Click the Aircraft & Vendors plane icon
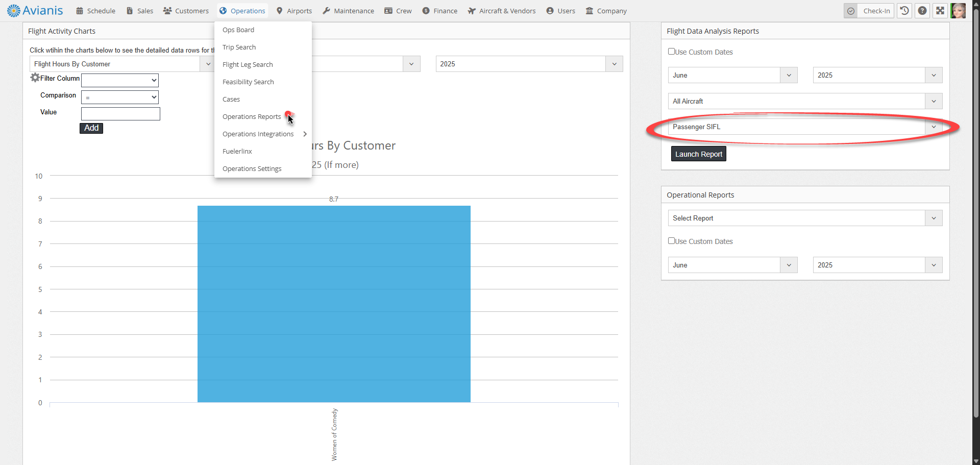980x465 pixels. pos(472,11)
